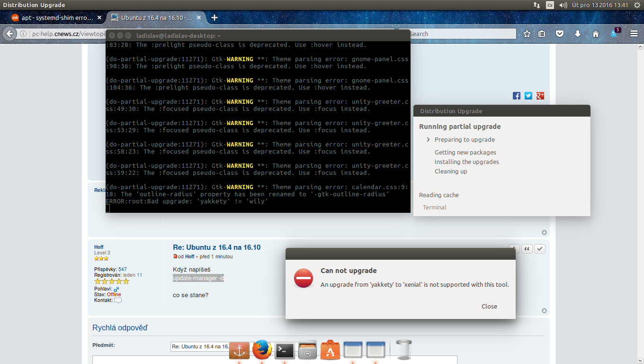This screenshot has width=644, height=364.
Task: Open the Firefox downloads arrow icon
Action: [x=577, y=34]
